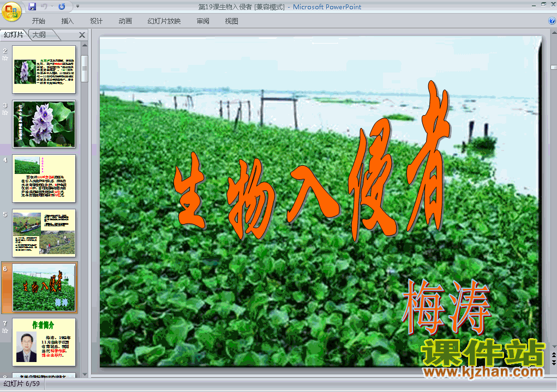This screenshot has width=557, height=392.
Task: Switch to the 设计 ribbon tab
Action: (x=96, y=21)
